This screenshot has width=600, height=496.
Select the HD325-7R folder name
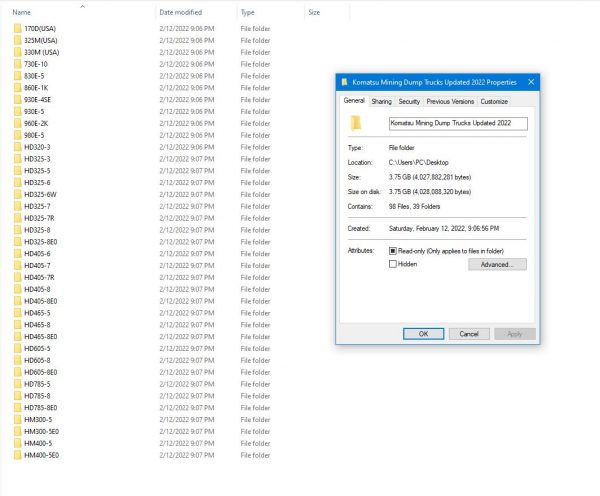coord(39,218)
